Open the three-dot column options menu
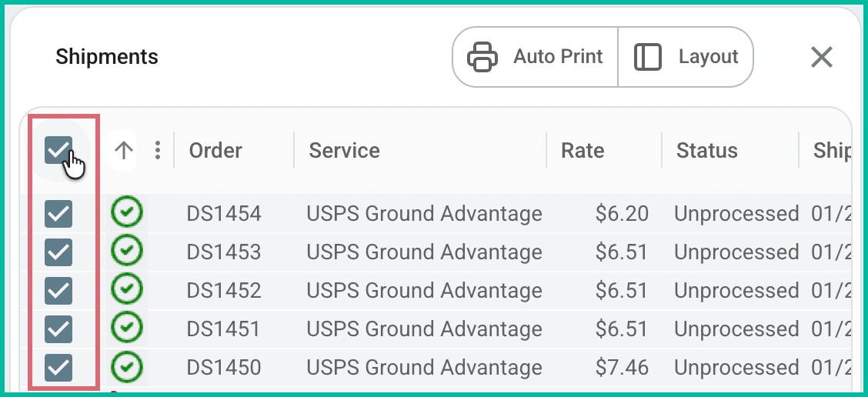 click(x=158, y=150)
